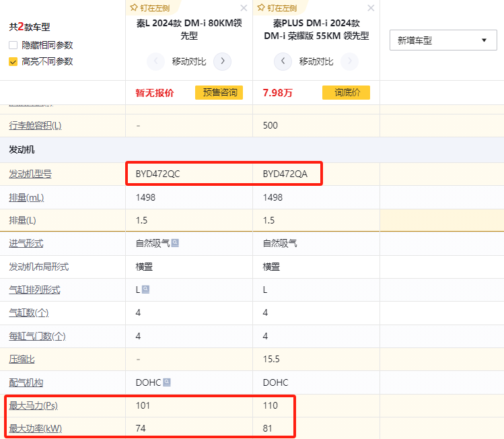Screen dimensions: 504x439
Task: Open info icon beside L cylinder layout
Action: click(x=145, y=290)
